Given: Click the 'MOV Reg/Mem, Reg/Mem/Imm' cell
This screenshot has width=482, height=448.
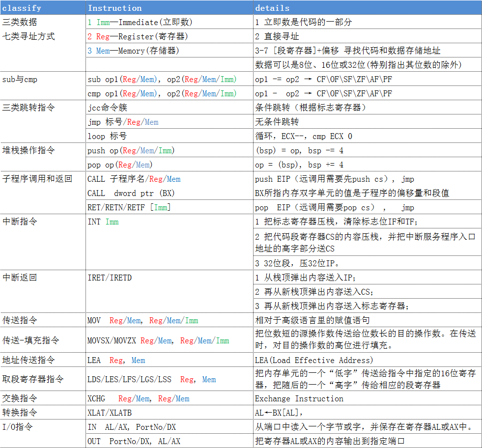Looking at the screenshot, I should tap(170, 320).
